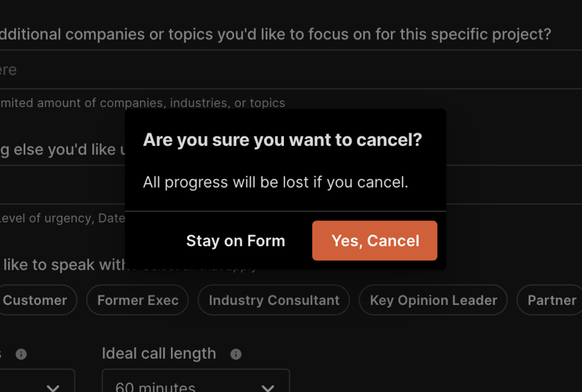Click the dialog title 'Are you sure you want to cancel?'
The height and width of the screenshot is (392, 582).
point(282,140)
